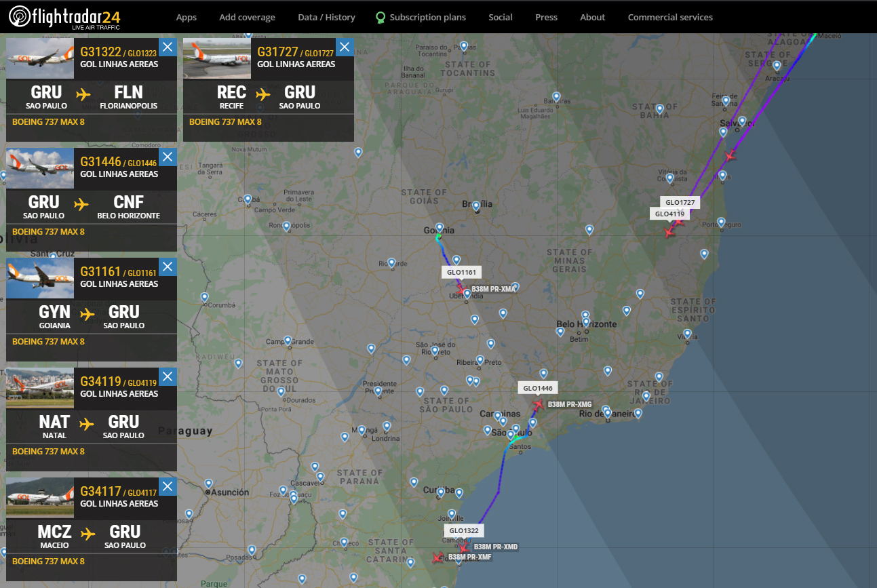Click the Subscription plans ribbon icon
The width and height of the screenshot is (877, 588).
click(x=381, y=18)
